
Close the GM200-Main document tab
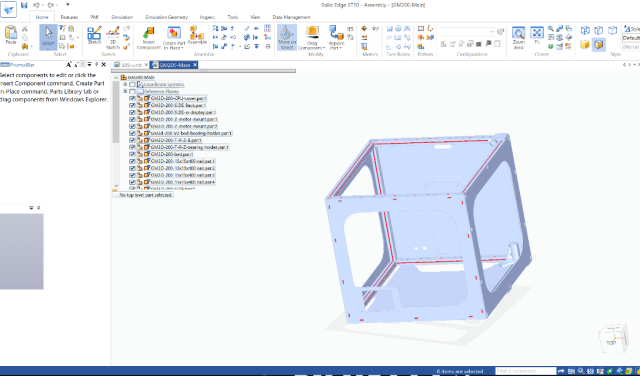(x=195, y=65)
